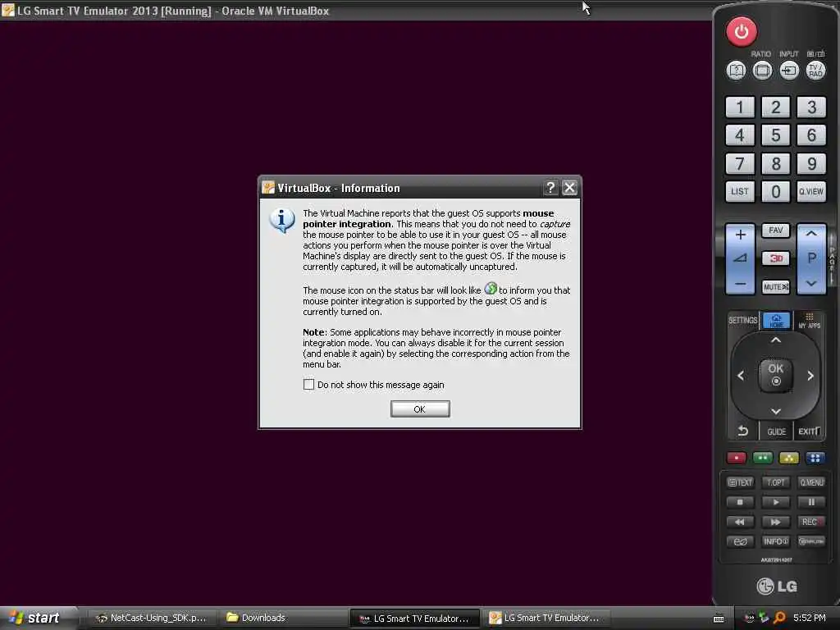
Task: Tap the number 7 key on remote
Action: pos(740,163)
